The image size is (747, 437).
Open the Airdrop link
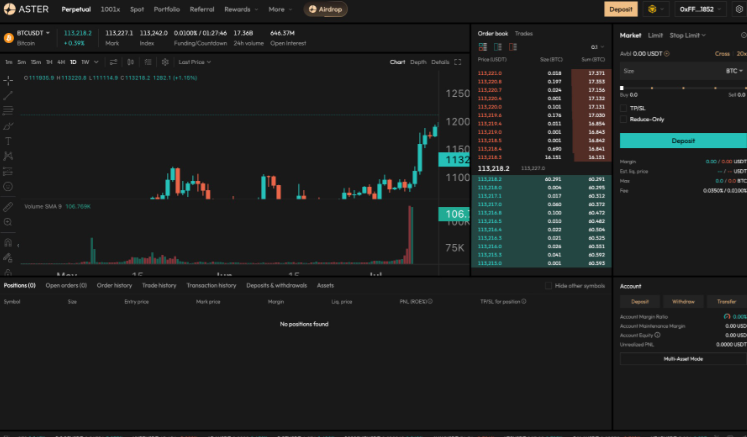tap(325, 9)
